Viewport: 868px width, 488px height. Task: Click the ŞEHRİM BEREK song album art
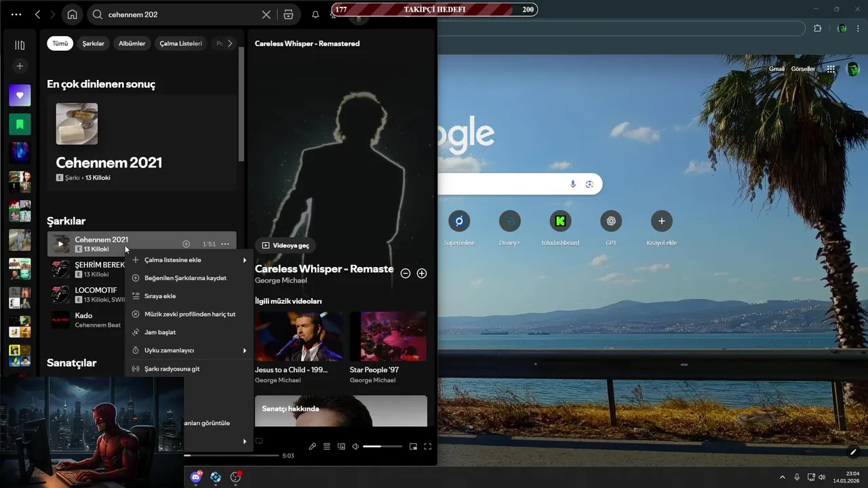click(x=60, y=269)
